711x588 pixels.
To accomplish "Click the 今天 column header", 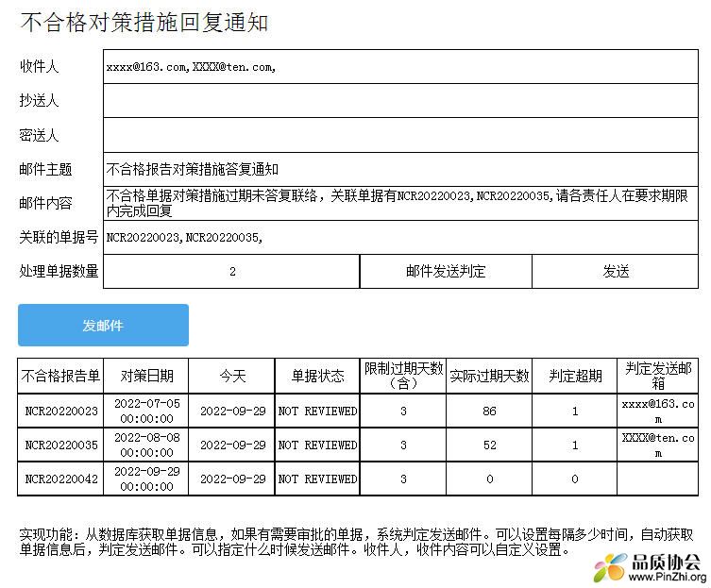I will click(x=231, y=376).
